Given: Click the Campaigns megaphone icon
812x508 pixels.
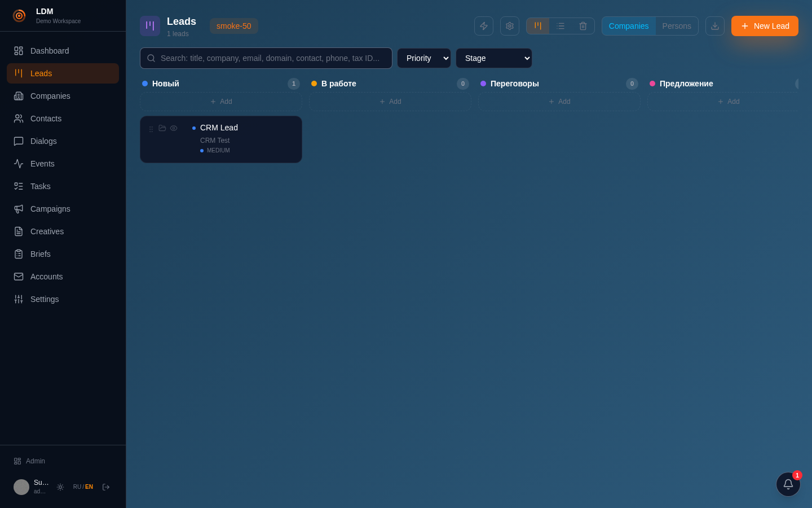Looking at the screenshot, I should pos(19,209).
